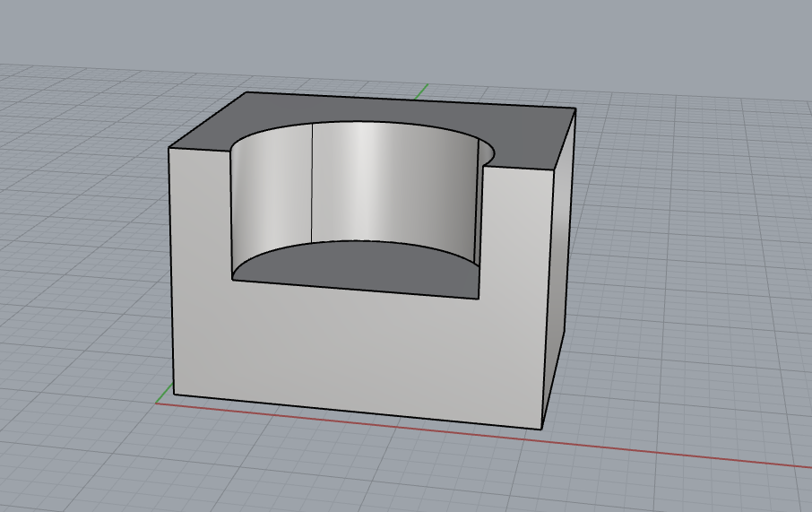This screenshot has width=812, height=512.
Task: Click the large front face of the block
Action: 358,350
